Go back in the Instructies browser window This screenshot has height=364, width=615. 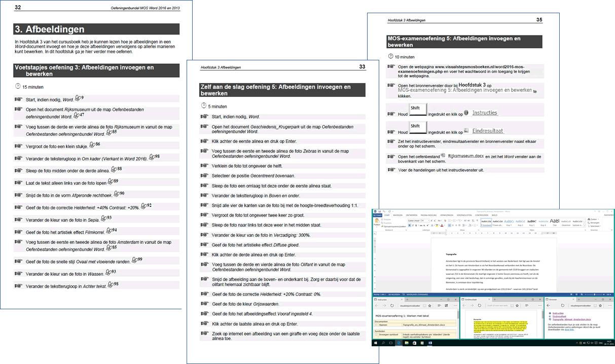pyautogui.click(x=377, y=306)
